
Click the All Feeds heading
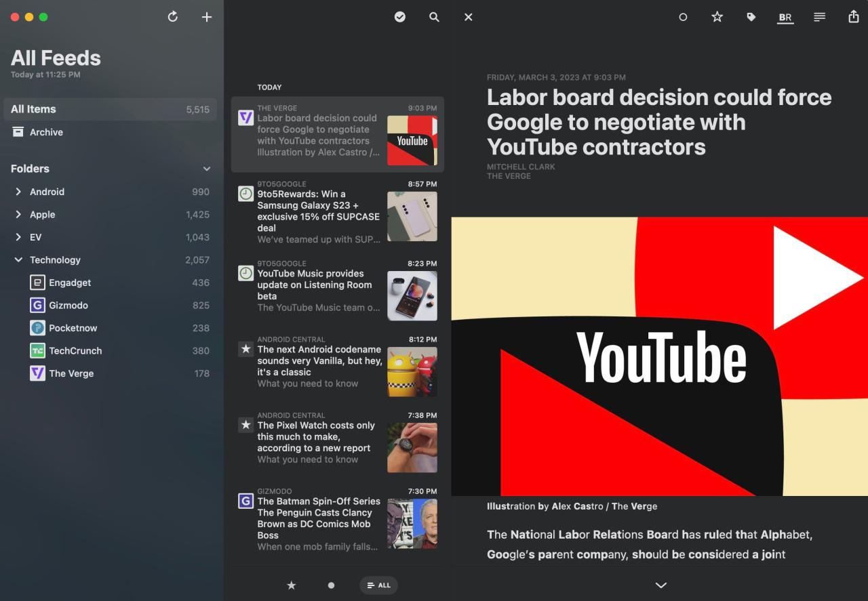(56, 58)
